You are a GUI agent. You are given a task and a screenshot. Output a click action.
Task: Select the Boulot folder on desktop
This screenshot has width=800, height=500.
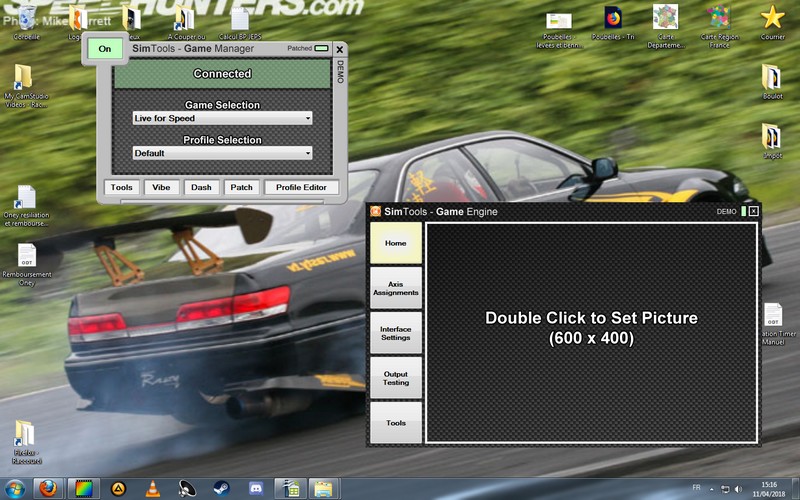[772, 82]
